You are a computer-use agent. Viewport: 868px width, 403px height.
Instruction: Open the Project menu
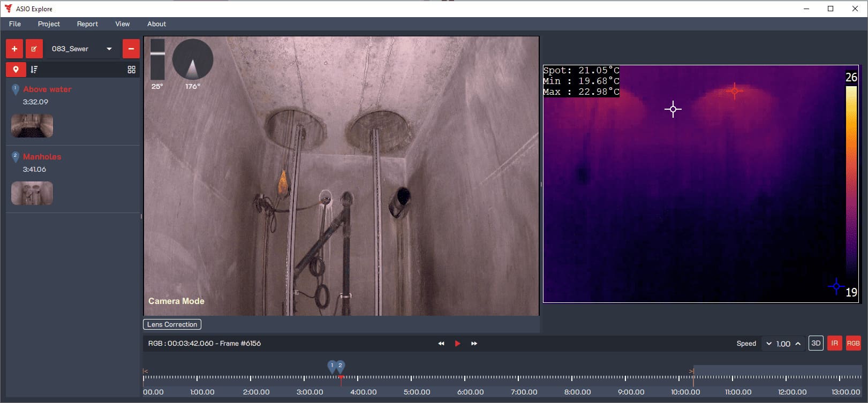49,24
